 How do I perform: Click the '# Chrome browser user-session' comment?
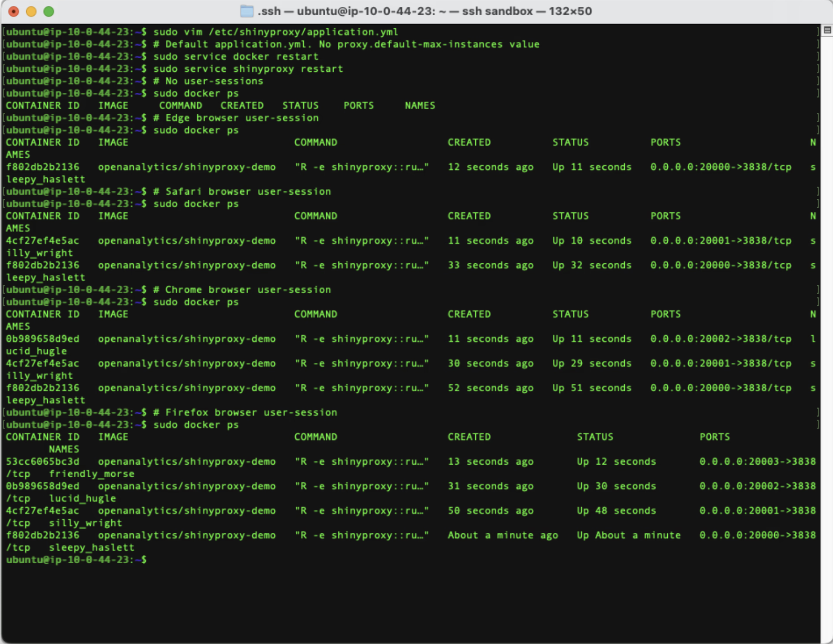[242, 289]
